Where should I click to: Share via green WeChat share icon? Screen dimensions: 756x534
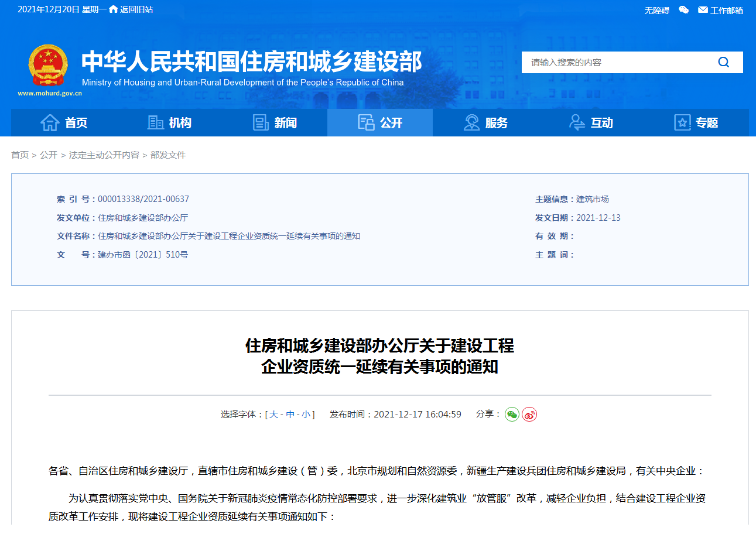click(512, 415)
